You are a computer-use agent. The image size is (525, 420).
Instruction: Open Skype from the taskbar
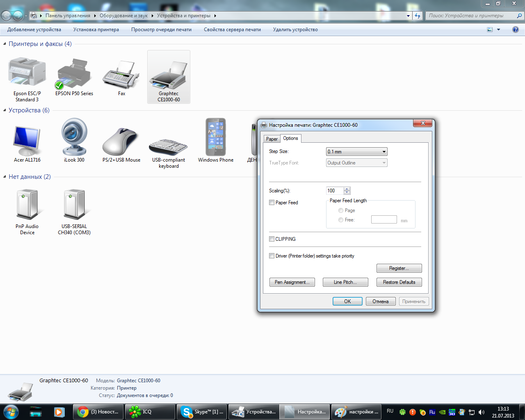[x=201, y=412]
